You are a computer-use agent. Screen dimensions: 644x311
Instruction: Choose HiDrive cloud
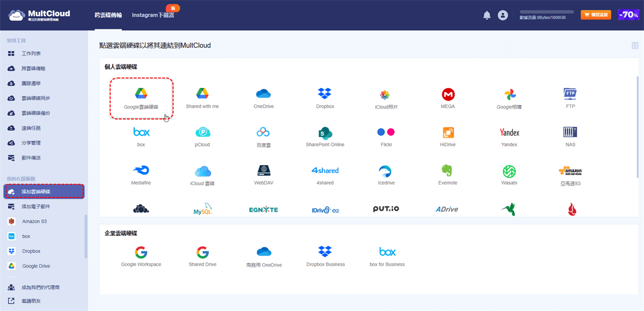[x=448, y=137]
